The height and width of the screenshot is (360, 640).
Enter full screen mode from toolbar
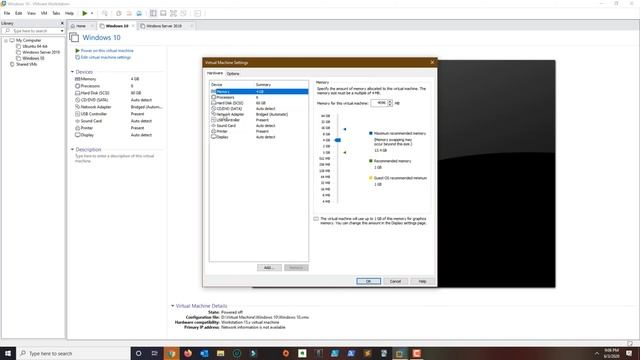pyautogui.click(x=173, y=13)
